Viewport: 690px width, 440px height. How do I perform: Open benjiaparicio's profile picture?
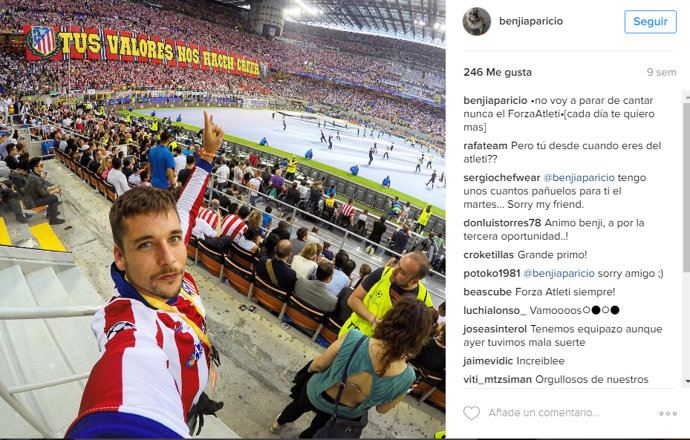(x=477, y=21)
